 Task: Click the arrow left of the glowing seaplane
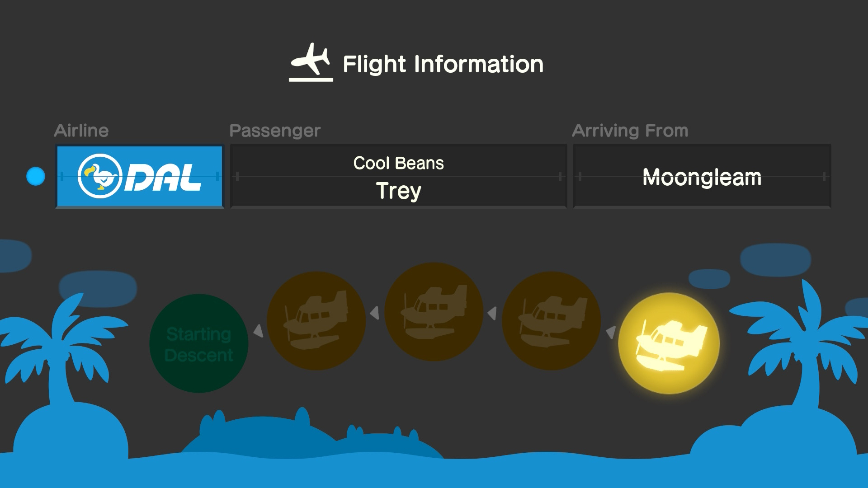tap(611, 332)
